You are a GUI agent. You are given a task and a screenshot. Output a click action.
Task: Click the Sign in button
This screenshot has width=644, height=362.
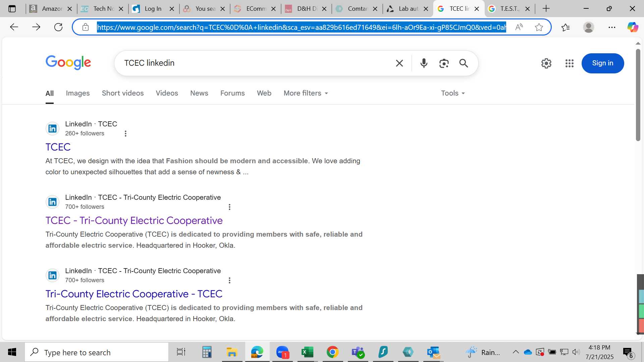[602, 63]
